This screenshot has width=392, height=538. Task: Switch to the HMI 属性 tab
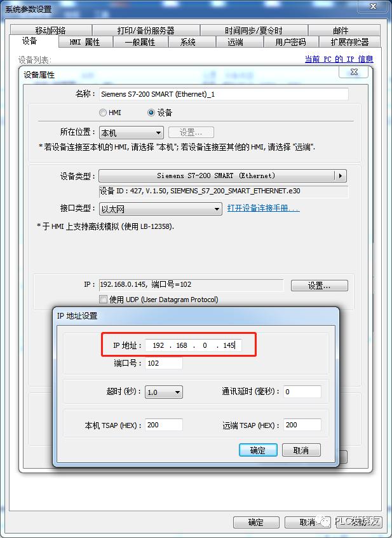tap(84, 42)
